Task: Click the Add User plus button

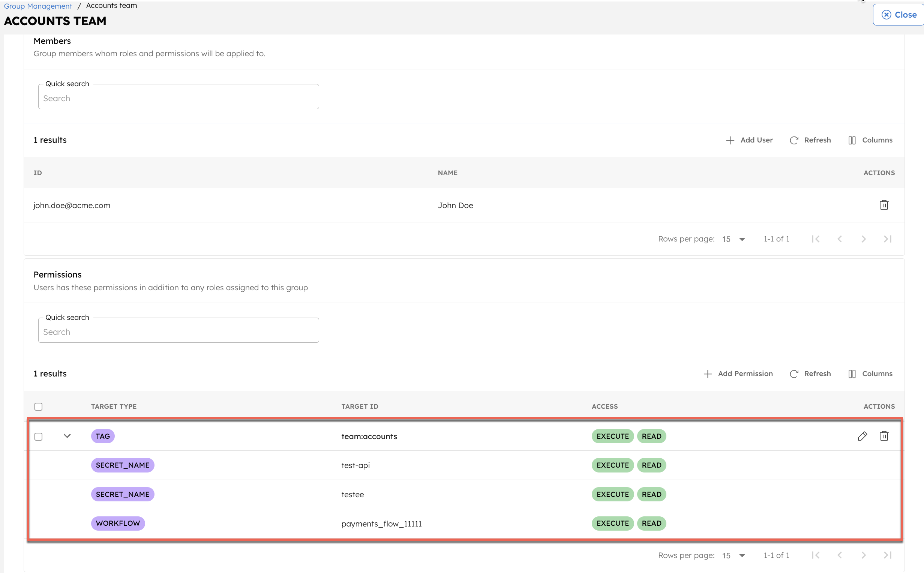Action: (x=749, y=140)
